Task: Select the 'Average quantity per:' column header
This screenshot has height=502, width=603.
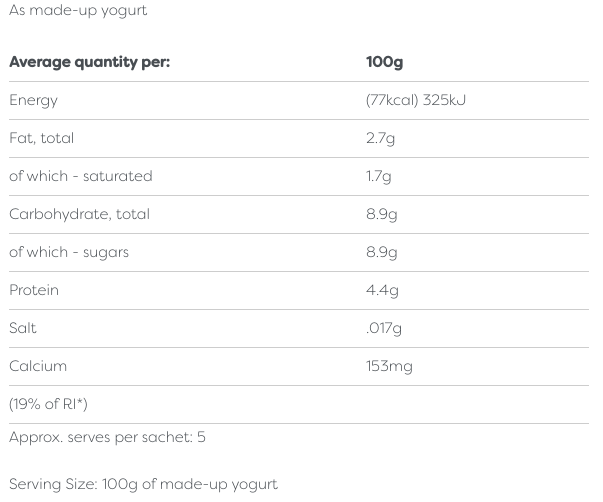Action: pyautogui.click(x=89, y=62)
